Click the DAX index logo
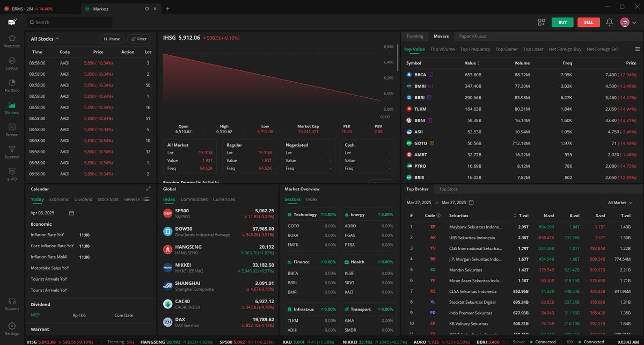 [x=167, y=322]
